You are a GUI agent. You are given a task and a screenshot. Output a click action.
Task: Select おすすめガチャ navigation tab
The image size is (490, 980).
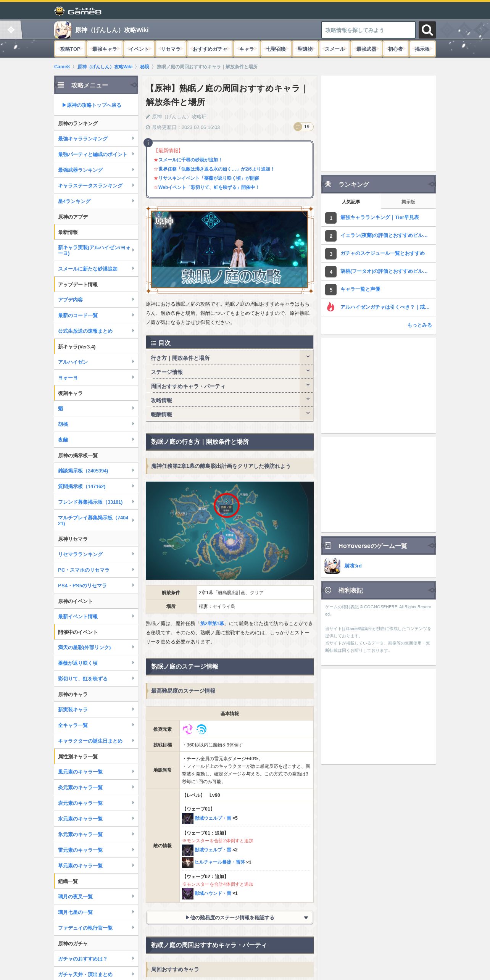(210, 49)
